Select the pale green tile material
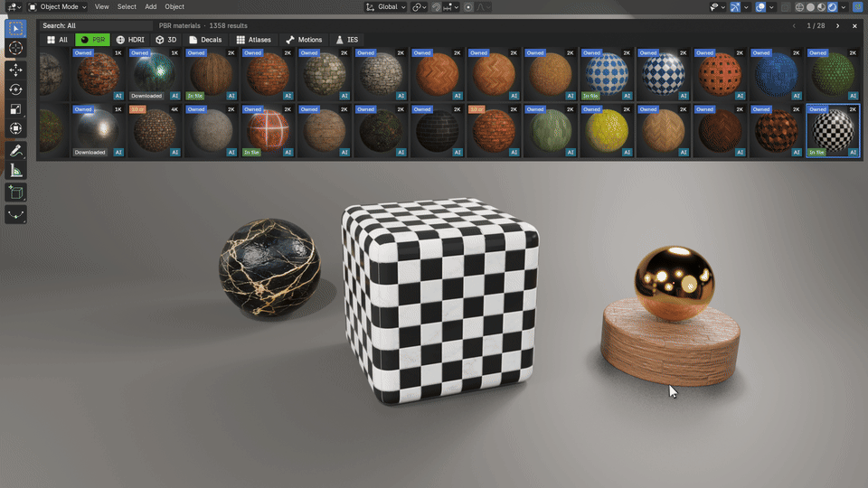868x488 pixels. (551, 131)
